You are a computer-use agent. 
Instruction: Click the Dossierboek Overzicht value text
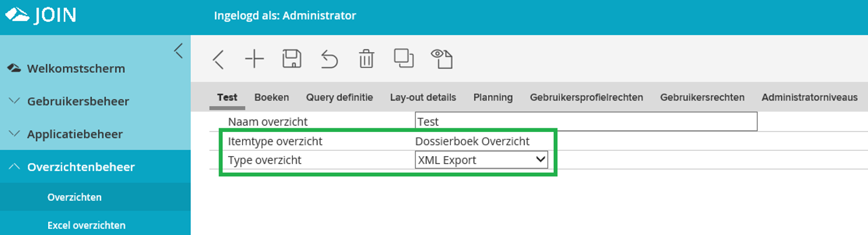[473, 141]
